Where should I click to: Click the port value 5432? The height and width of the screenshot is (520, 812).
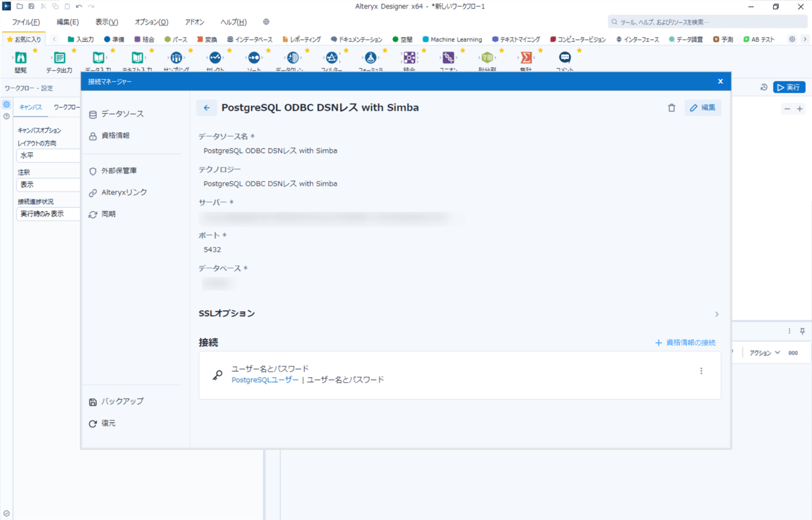point(212,249)
